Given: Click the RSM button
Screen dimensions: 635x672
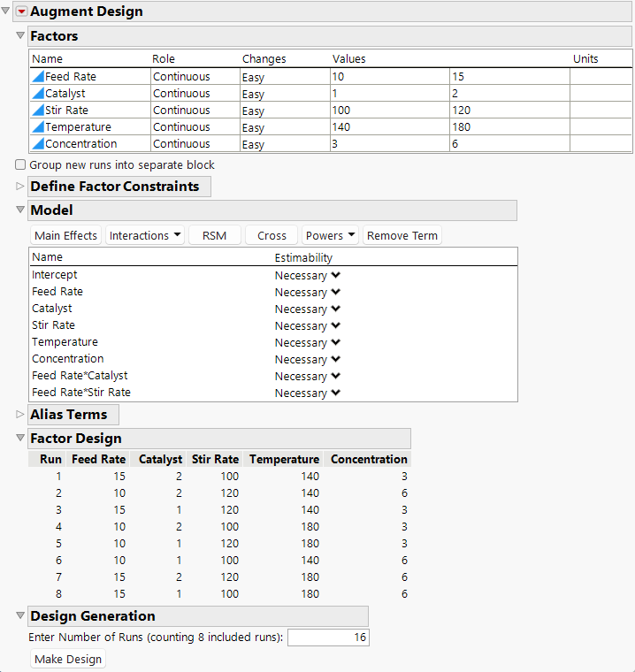Looking at the screenshot, I should (x=214, y=235).
